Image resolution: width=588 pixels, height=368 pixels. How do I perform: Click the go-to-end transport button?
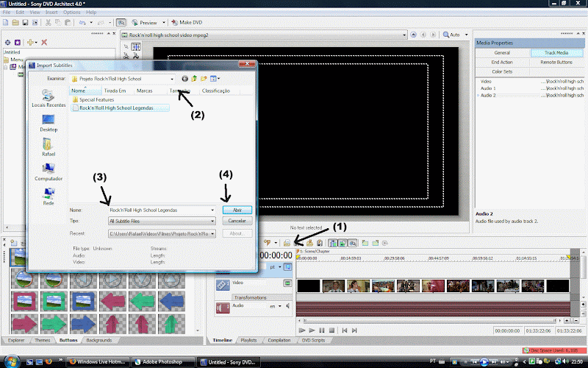pos(354,330)
